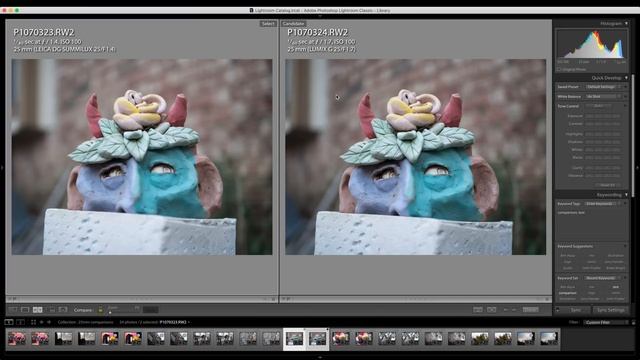Collapse the Quick Develop panel
This screenshot has width=640, height=360.
[x=627, y=78]
